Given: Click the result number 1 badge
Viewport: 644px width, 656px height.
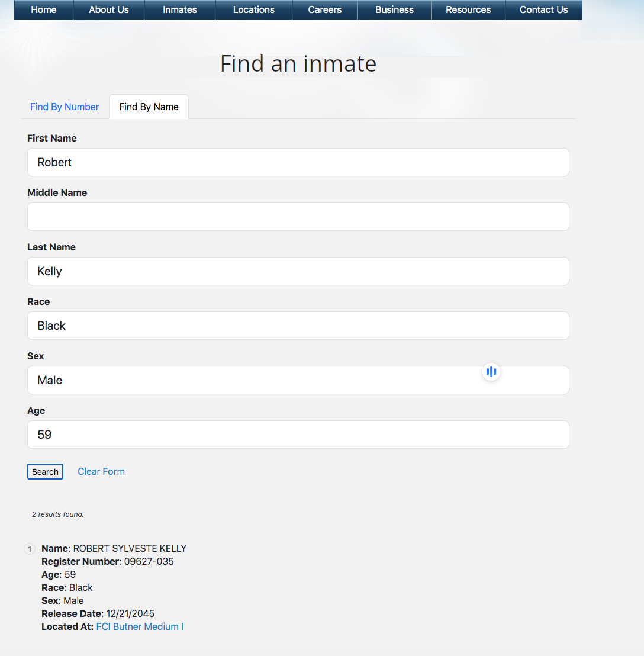Looking at the screenshot, I should click(x=30, y=549).
